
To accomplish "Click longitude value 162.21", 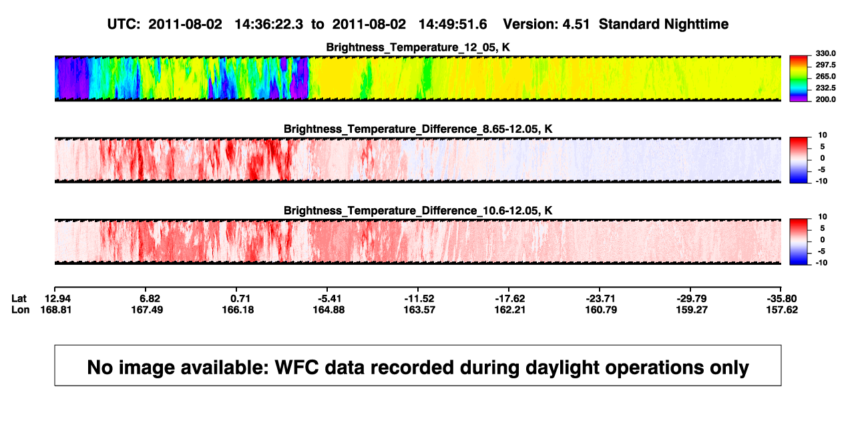I will tap(511, 310).
